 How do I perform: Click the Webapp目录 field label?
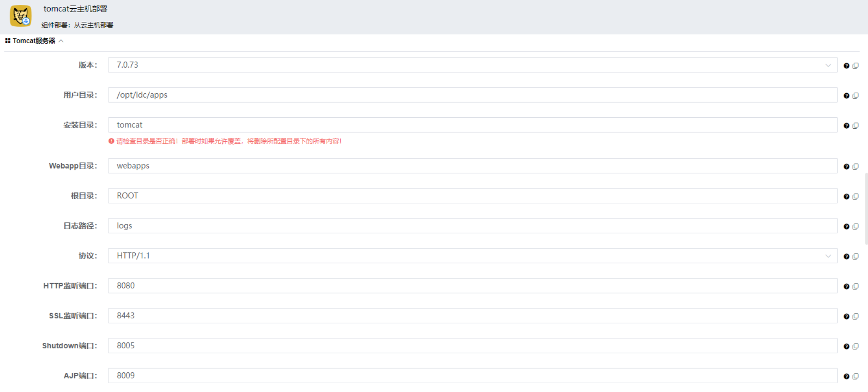coord(73,166)
